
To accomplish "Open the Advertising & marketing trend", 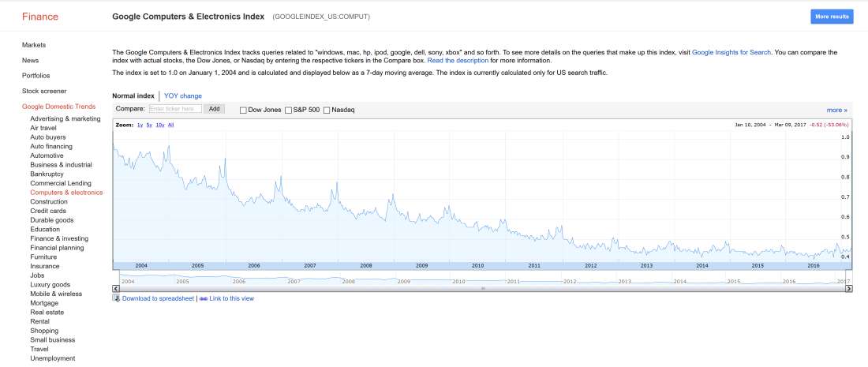I will 65,119.
